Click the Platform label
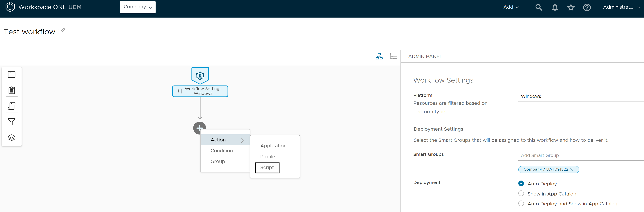 click(423, 95)
